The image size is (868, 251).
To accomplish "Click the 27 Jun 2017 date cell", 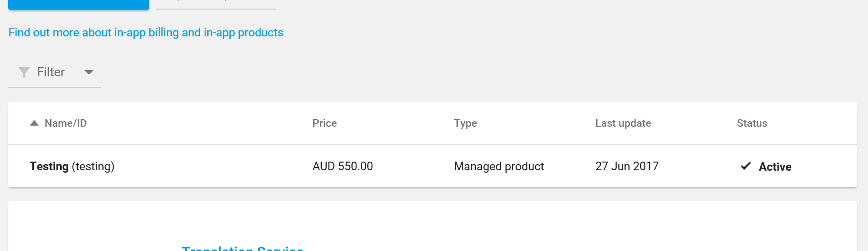I will click(x=627, y=166).
